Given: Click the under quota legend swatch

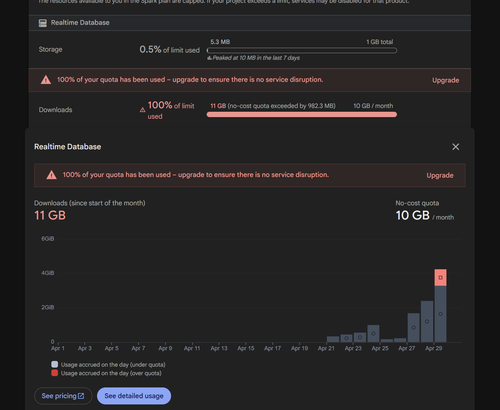Looking at the screenshot, I should tap(55, 364).
